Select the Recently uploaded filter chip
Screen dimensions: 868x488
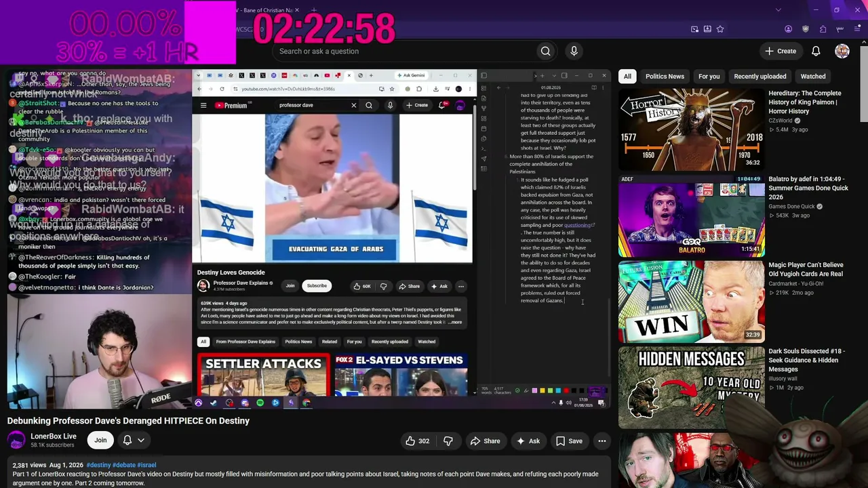[x=759, y=77]
